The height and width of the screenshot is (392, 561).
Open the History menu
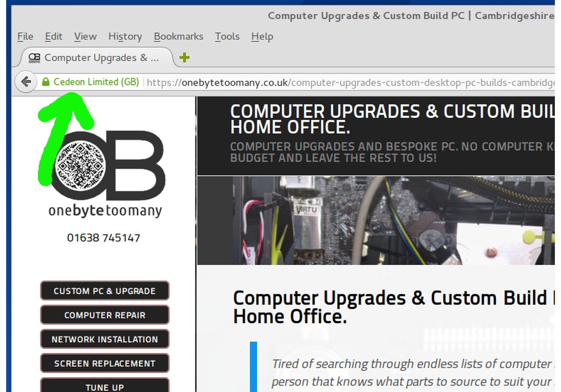click(125, 36)
